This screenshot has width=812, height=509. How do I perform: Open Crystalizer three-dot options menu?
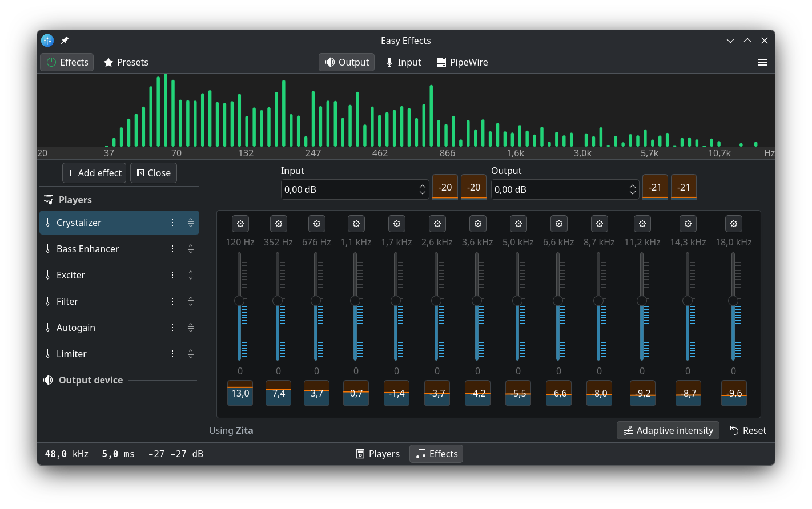click(172, 223)
